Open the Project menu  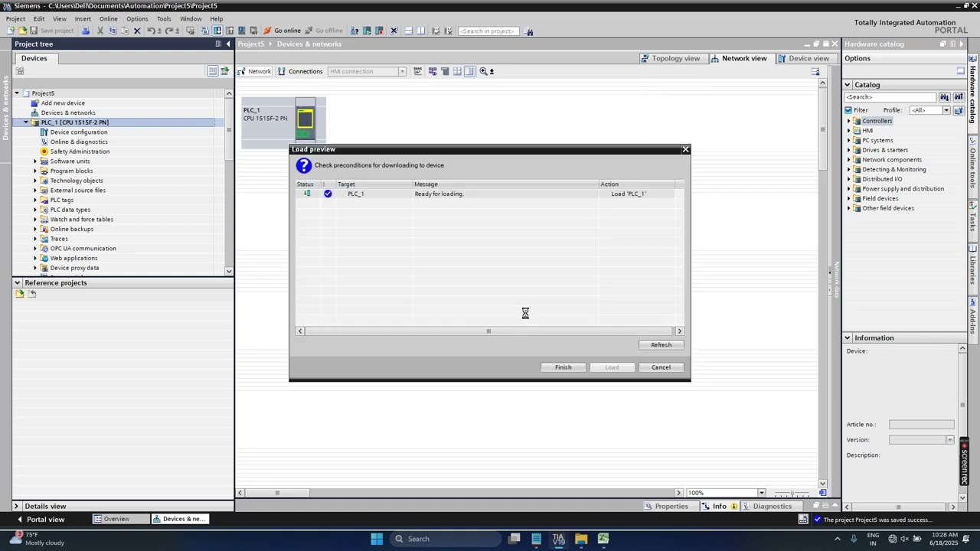click(x=15, y=18)
